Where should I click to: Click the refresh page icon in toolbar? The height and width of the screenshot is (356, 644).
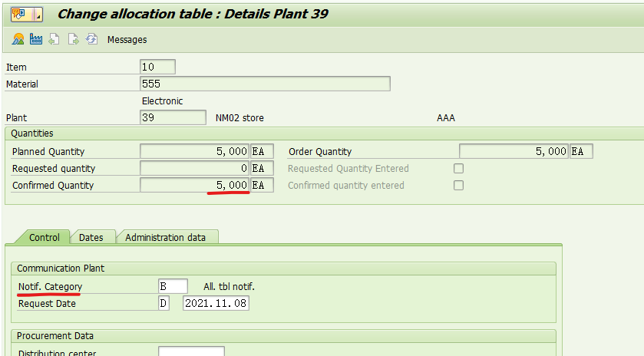pos(91,39)
